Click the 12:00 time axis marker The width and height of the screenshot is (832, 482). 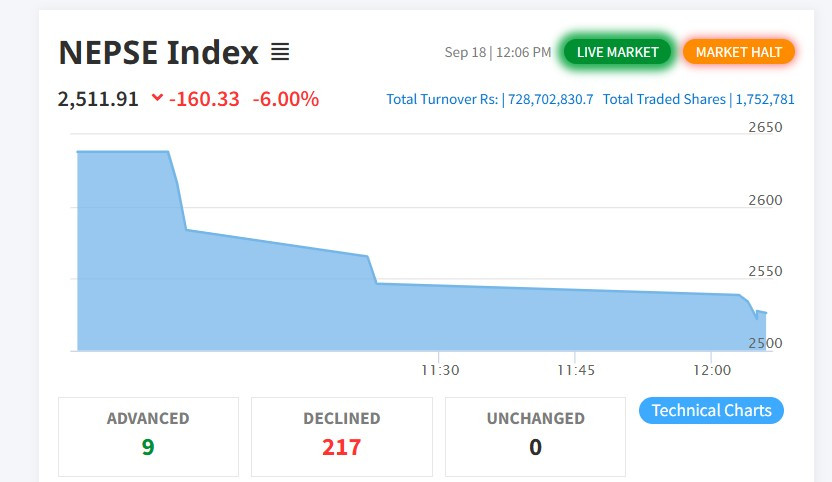[712, 370]
